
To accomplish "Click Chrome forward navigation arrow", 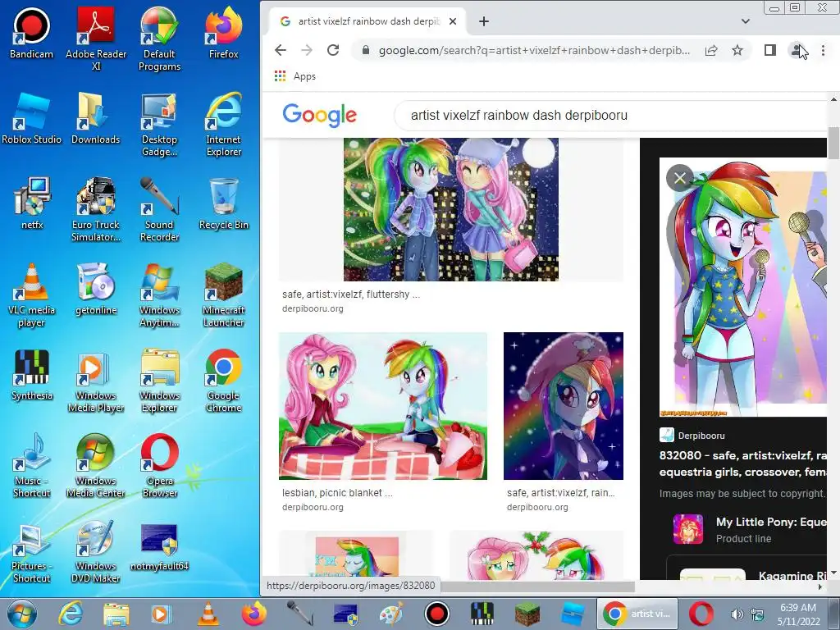I will [x=307, y=50].
